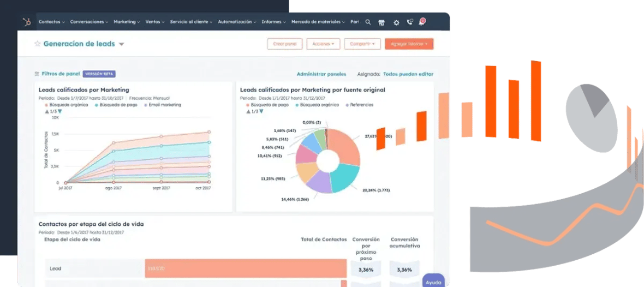
Task: Click the 'Frecuencia: Mensual' label
Action: [149, 98]
